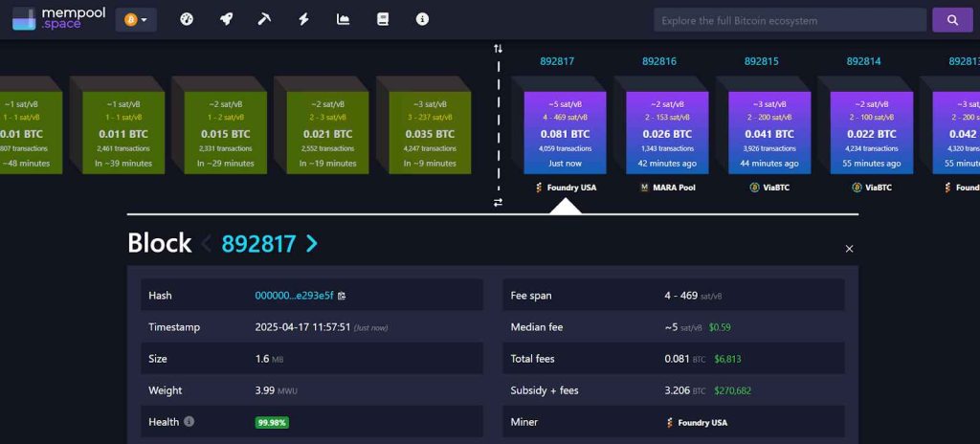Focus the Explore the full Bitcoin ecosystem field
This screenshot has width=980, height=444.
[x=790, y=20]
